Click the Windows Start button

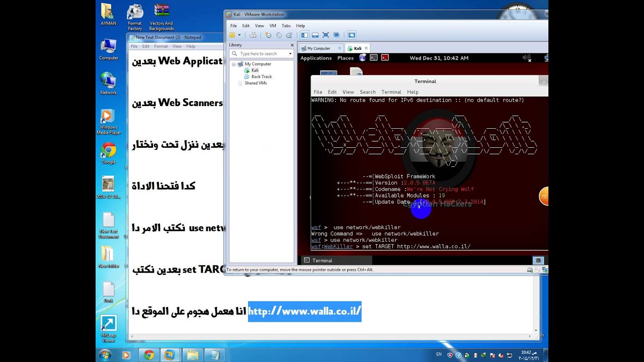coord(105,355)
